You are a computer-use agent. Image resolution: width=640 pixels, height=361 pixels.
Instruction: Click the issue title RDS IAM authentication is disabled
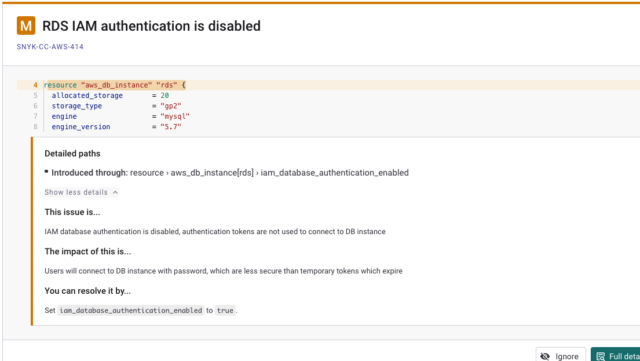(x=151, y=26)
